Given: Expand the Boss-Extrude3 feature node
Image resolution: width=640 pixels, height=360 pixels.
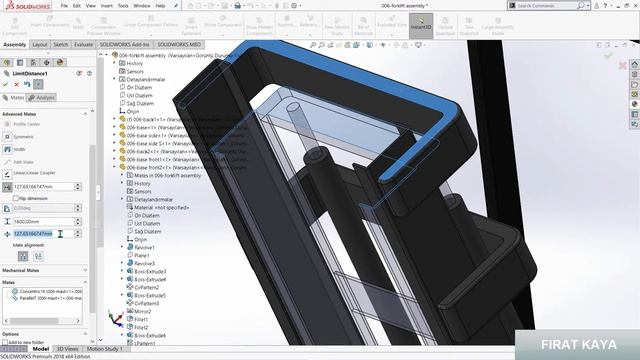Looking at the screenshot, I should click(x=122, y=271).
